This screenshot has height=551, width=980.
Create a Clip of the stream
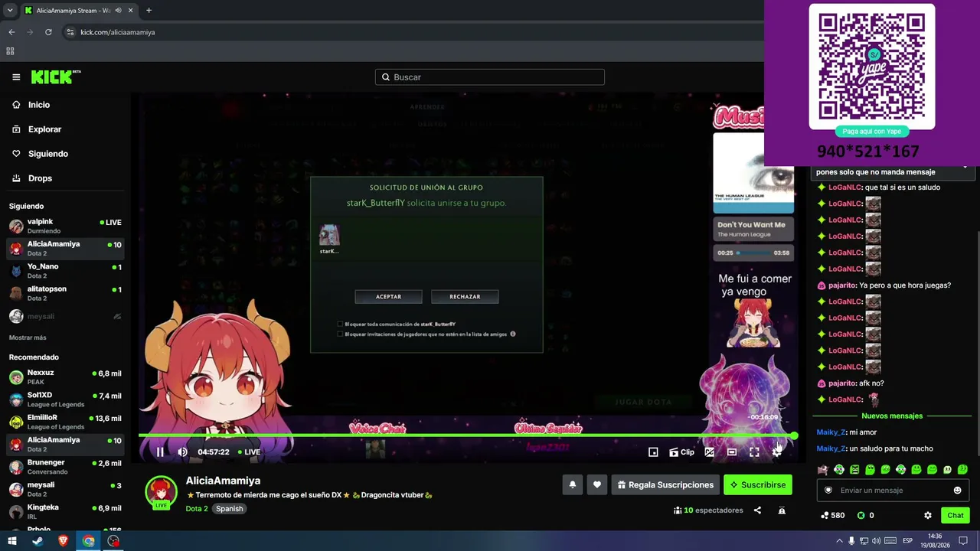pyautogui.click(x=681, y=452)
